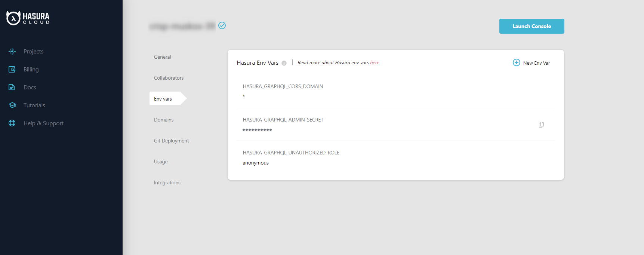This screenshot has width=644, height=255.
Task: Click the Docs document icon
Action: point(12,87)
